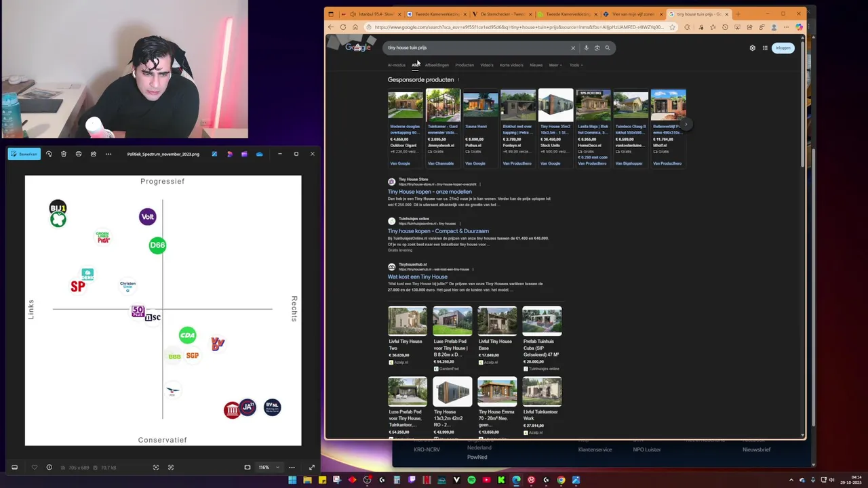Screen dimensions: 868x488
Task: Switch to AI-modus search tab
Action: pos(396,65)
